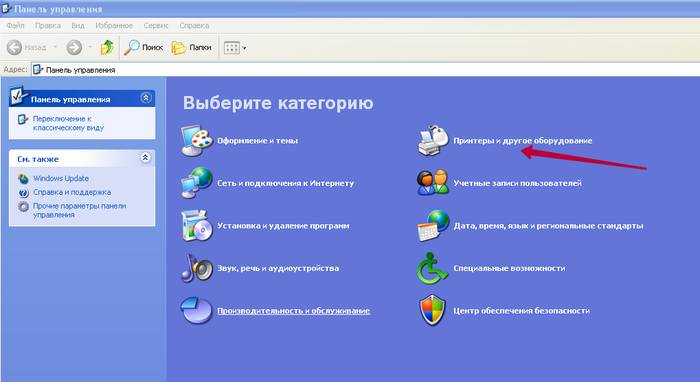Open the Справка menu

pos(194,25)
